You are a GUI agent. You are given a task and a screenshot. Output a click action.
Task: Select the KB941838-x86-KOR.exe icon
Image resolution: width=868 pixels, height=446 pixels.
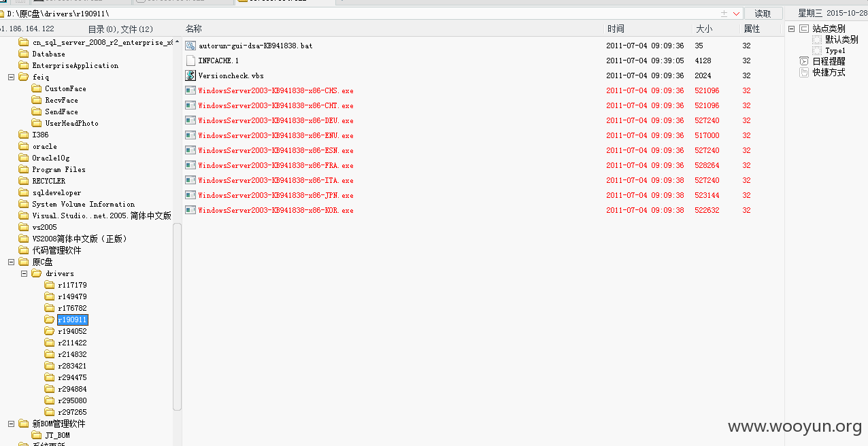[190, 210]
